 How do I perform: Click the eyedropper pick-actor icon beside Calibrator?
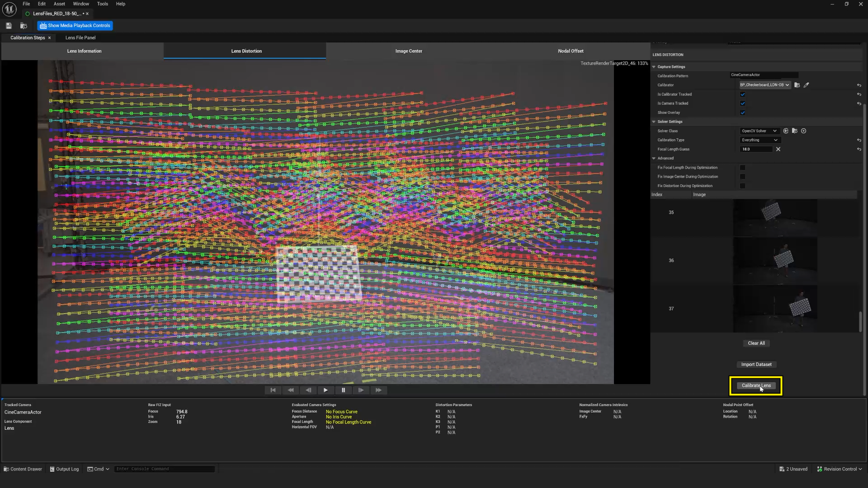tap(806, 85)
